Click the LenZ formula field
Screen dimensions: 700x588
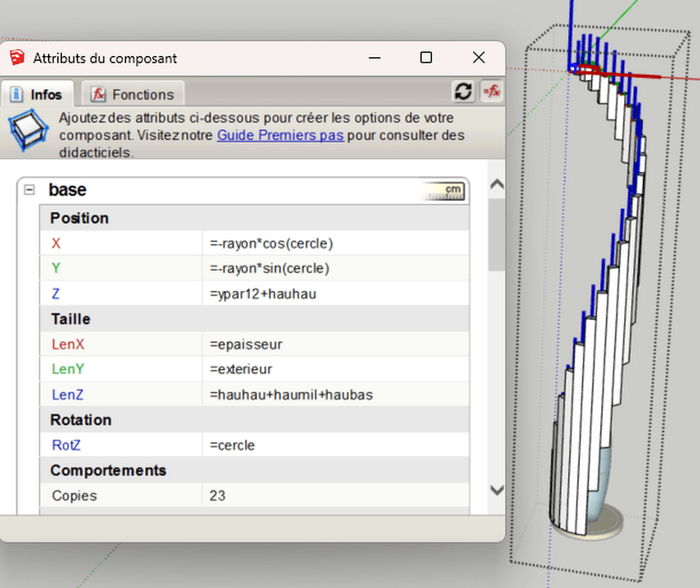point(335,395)
